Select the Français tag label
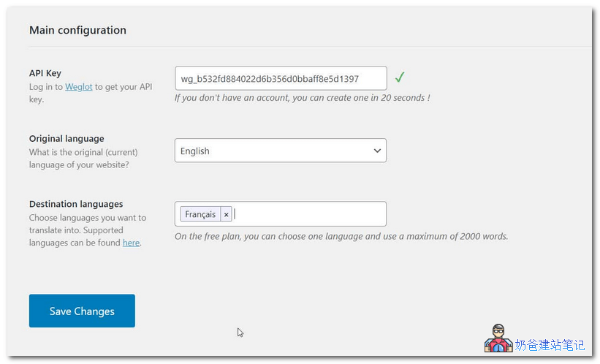The width and height of the screenshot is (600, 364). (x=200, y=214)
